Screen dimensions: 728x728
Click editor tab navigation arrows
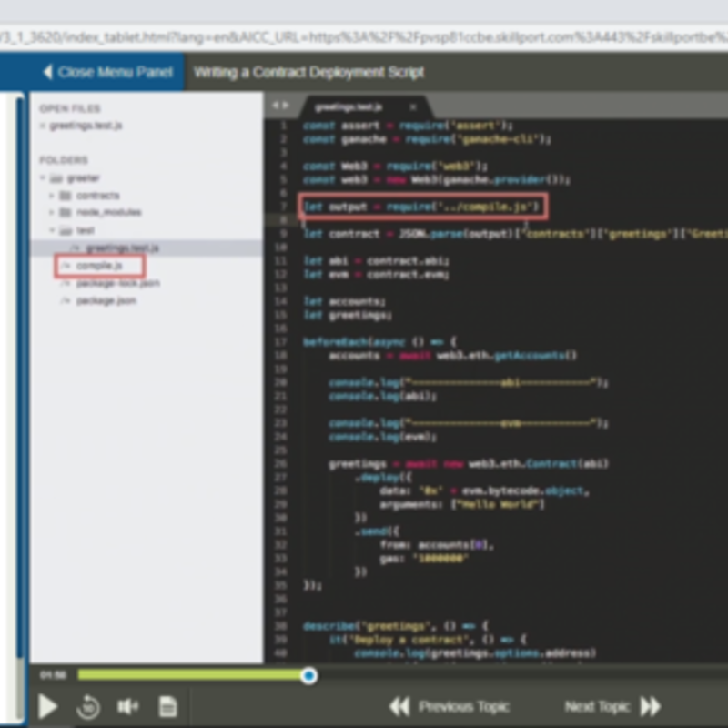280,106
